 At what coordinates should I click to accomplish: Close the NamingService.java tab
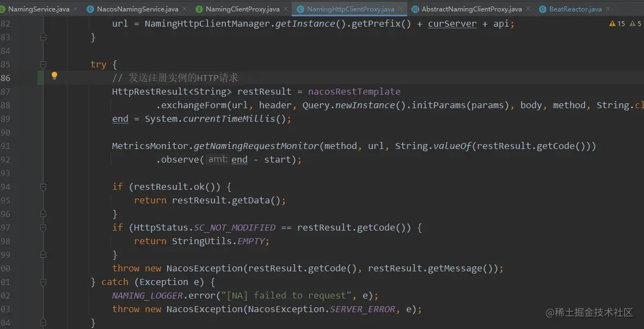75,9
